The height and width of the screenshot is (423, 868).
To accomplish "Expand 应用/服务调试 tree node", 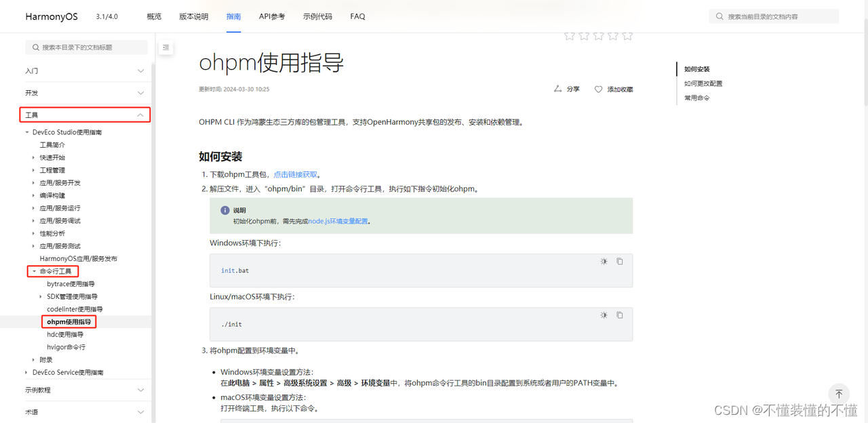I will pyautogui.click(x=34, y=221).
